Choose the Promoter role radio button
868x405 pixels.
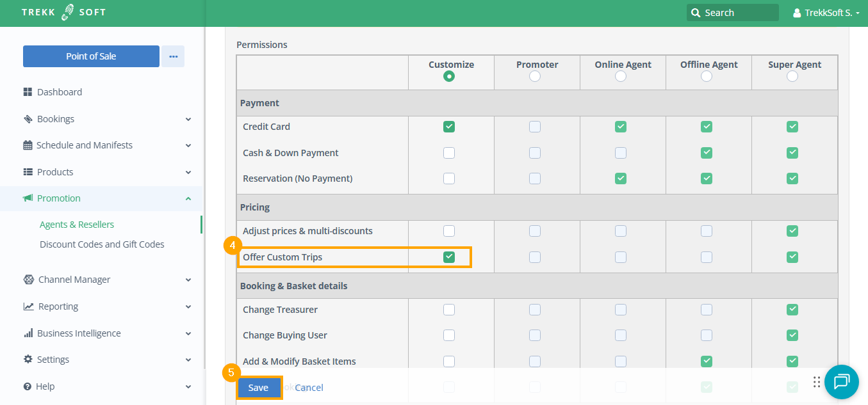tap(535, 76)
